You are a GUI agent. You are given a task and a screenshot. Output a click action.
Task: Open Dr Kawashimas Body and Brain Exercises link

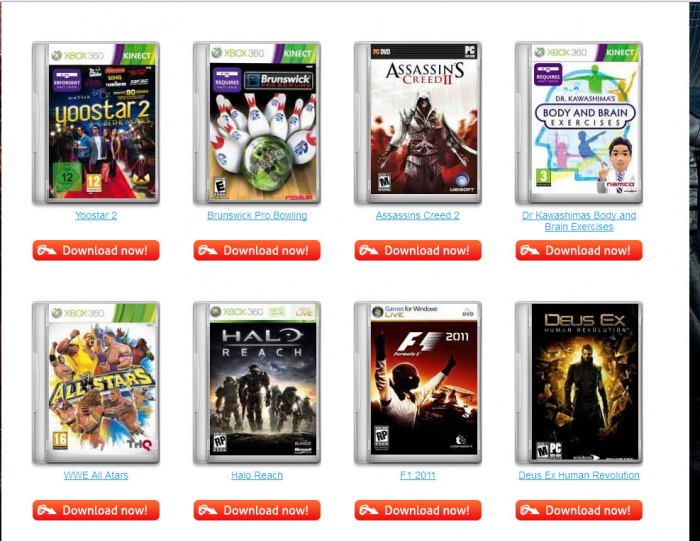pyautogui.click(x=579, y=221)
